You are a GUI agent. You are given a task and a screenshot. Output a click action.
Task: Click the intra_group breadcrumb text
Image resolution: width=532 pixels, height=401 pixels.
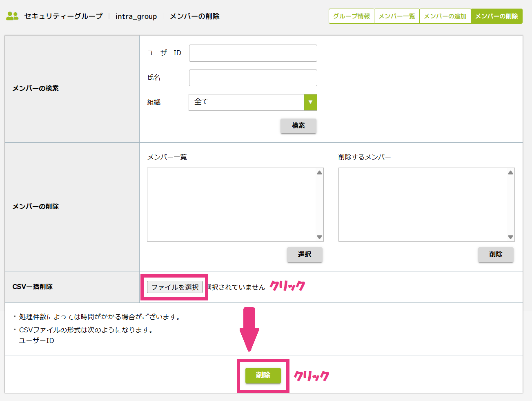(136, 16)
